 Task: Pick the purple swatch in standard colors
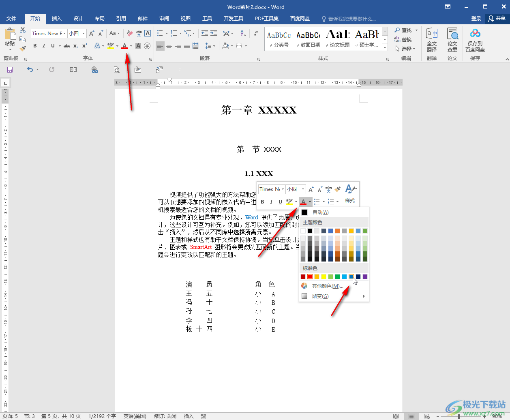pos(365,277)
